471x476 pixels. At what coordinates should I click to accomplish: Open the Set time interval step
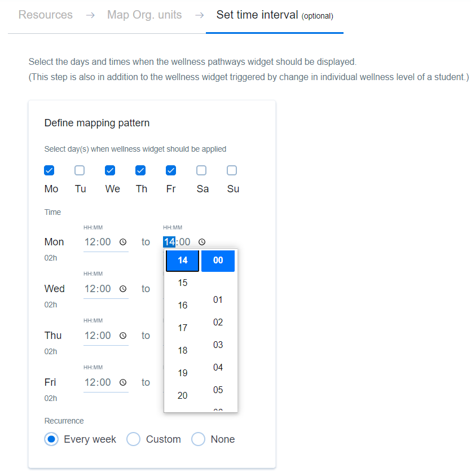pyautogui.click(x=275, y=15)
